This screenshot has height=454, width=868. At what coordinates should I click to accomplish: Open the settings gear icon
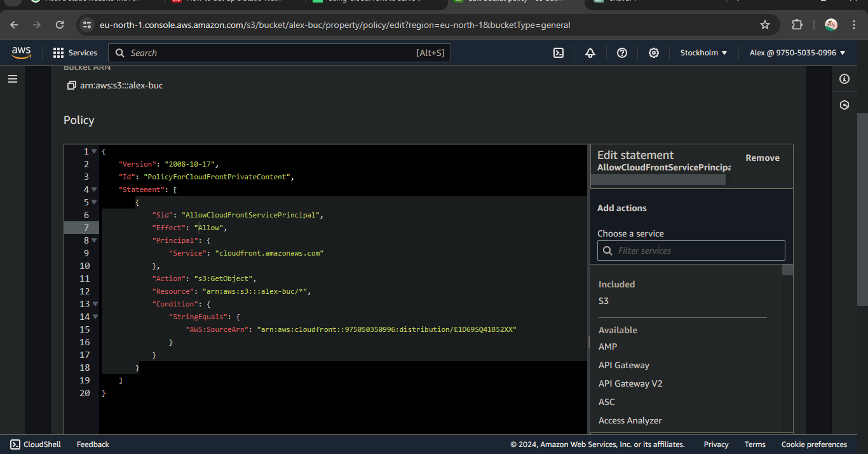pyautogui.click(x=654, y=53)
